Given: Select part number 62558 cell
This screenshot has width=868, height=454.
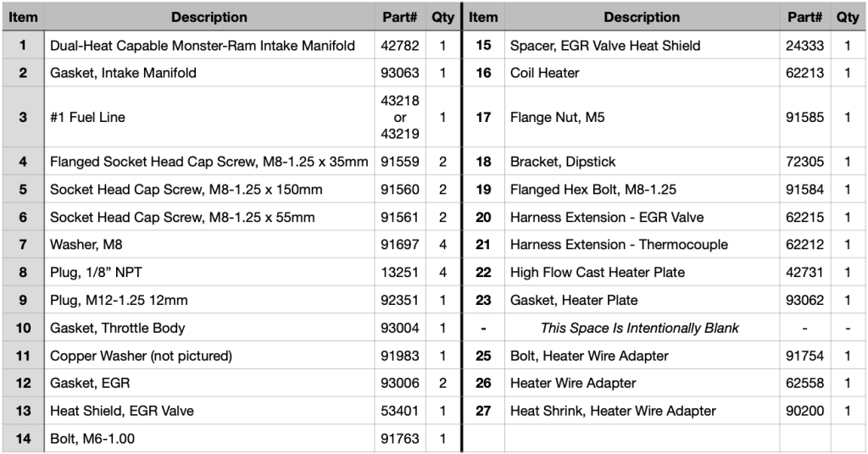Looking at the screenshot, I should coord(804,383).
